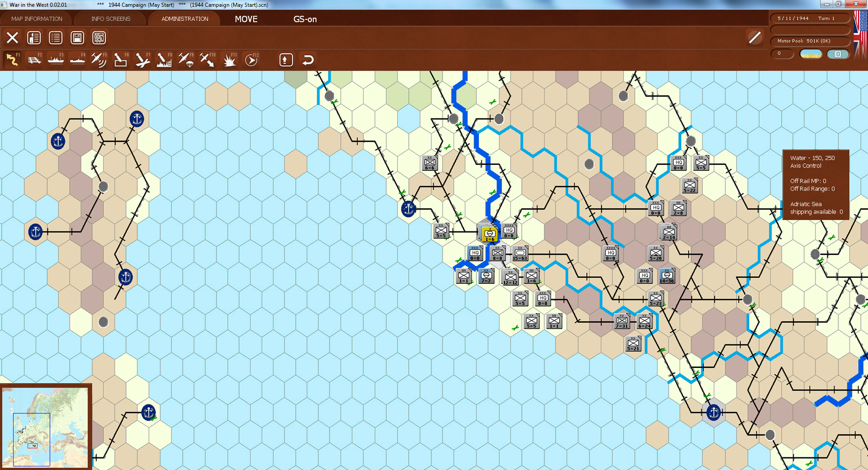
Task: Click the Europe minimap thumbnail
Action: click(45, 427)
